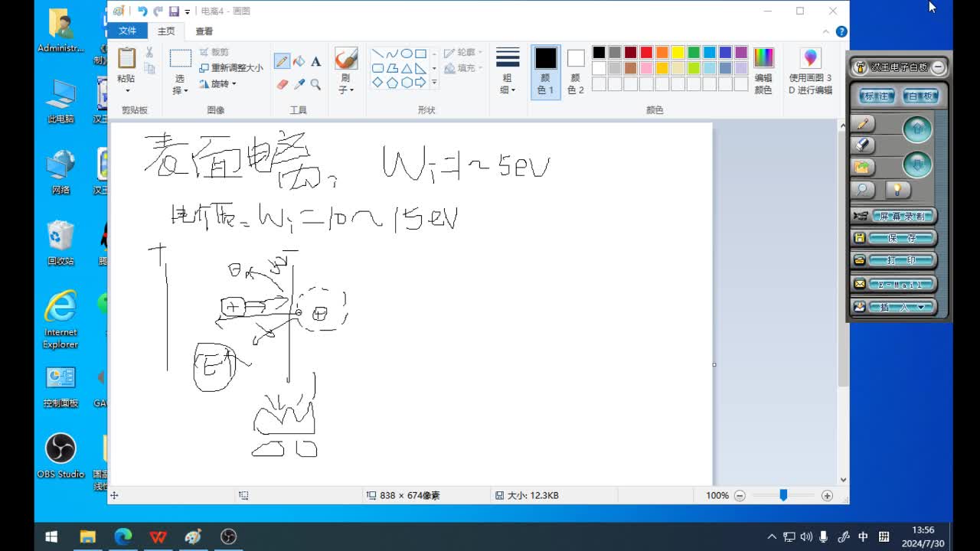Open Paint help question mark icon
This screenshot has width=980, height=551.
pos(841,31)
